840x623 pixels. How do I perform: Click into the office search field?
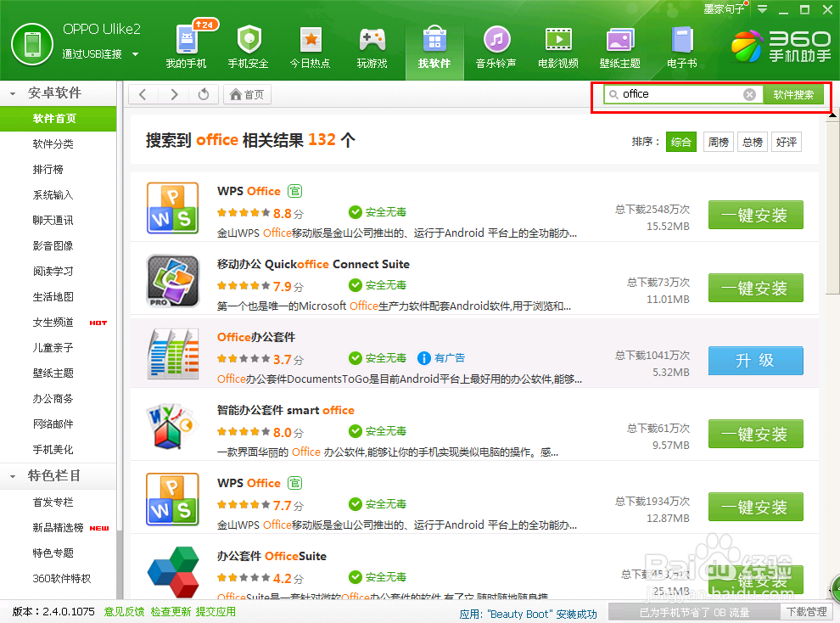(681, 95)
